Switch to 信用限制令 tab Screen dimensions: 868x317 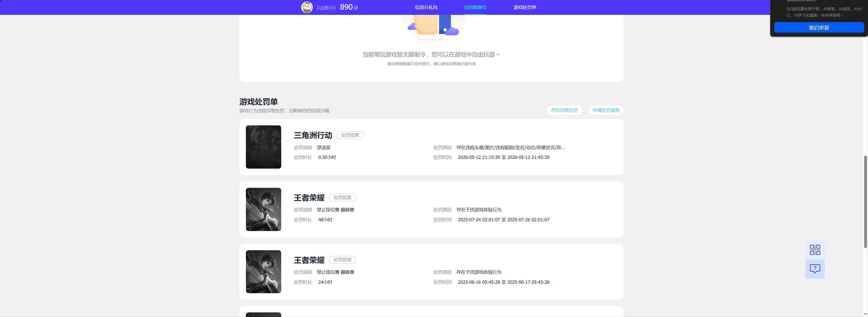click(475, 7)
